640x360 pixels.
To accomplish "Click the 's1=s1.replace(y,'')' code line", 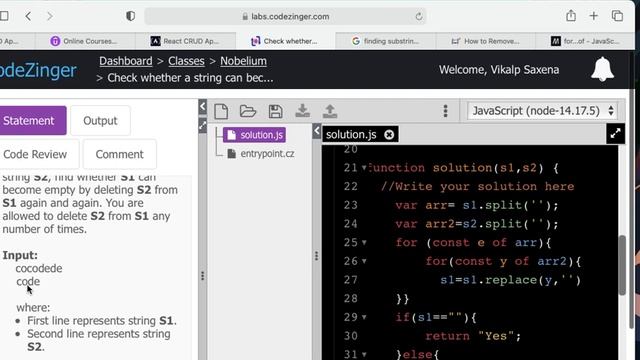I will pos(510,280).
